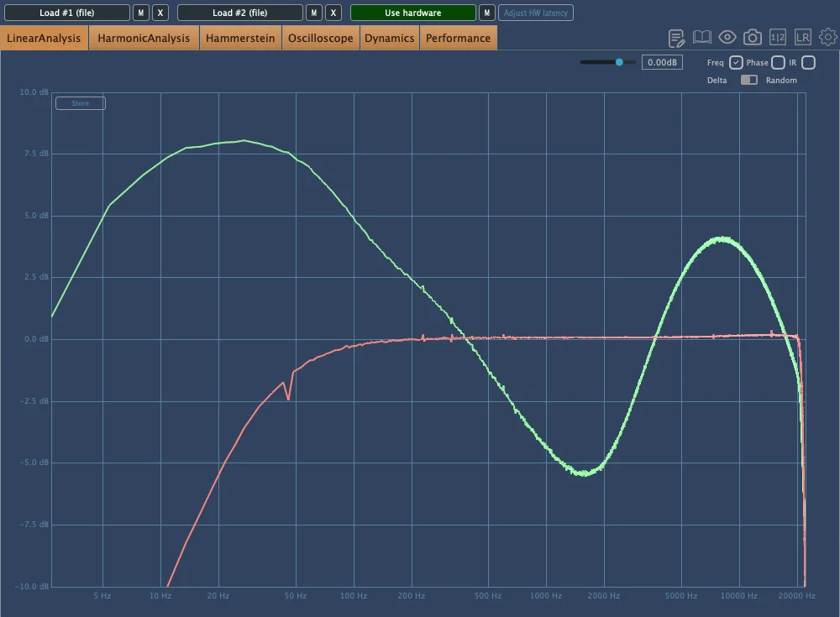Image resolution: width=840 pixels, height=617 pixels.
Task: Click the 1|2 channel compare icon
Action: coord(778,38)
